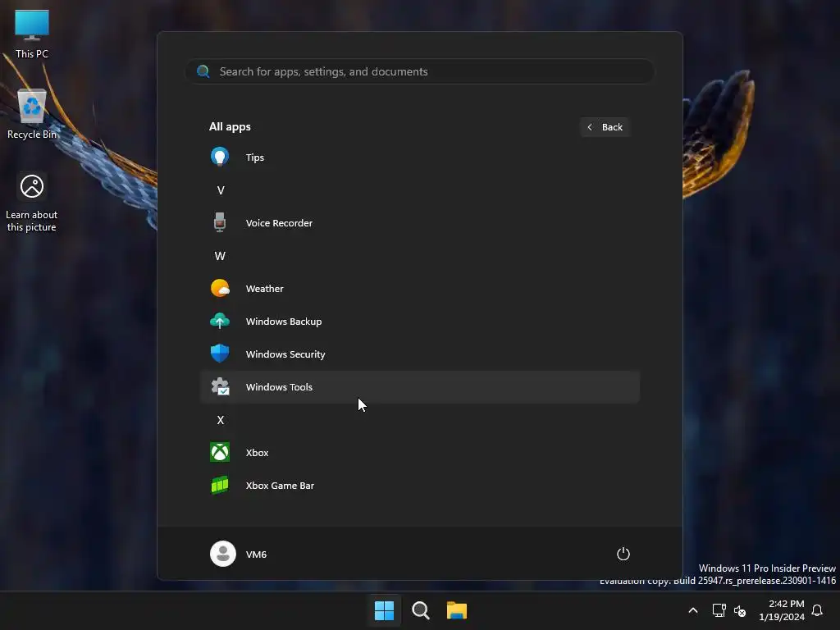The height and width of the screenshot is (630, 840).
Task: Launch the Xbox app icon
Action: [220, 452]
